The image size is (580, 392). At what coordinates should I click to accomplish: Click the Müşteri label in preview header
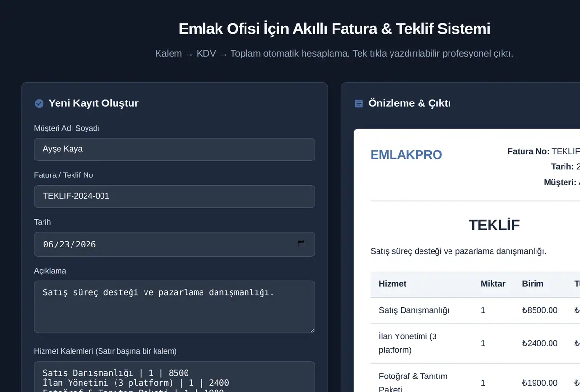(560, 182)
